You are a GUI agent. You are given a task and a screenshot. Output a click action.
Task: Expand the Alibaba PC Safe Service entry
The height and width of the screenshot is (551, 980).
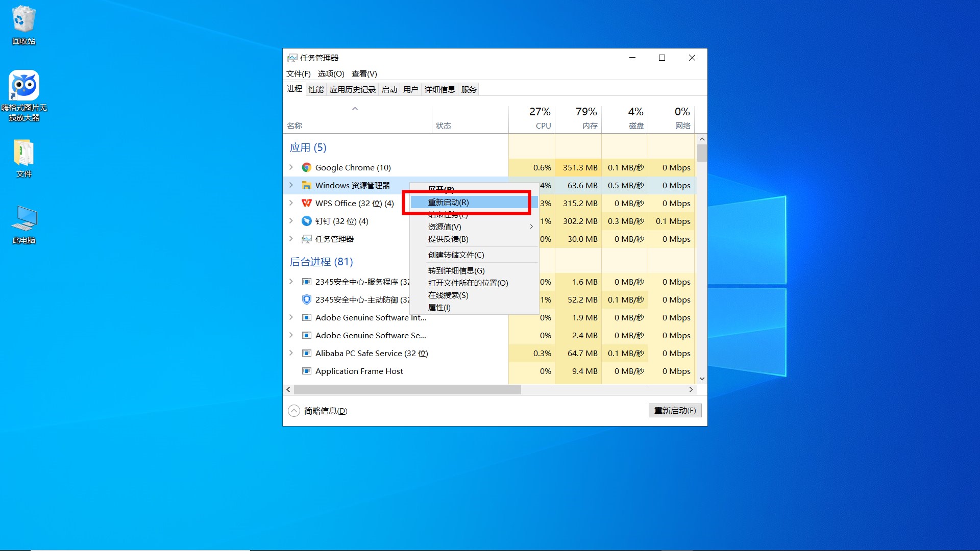[x=291, y=353]
